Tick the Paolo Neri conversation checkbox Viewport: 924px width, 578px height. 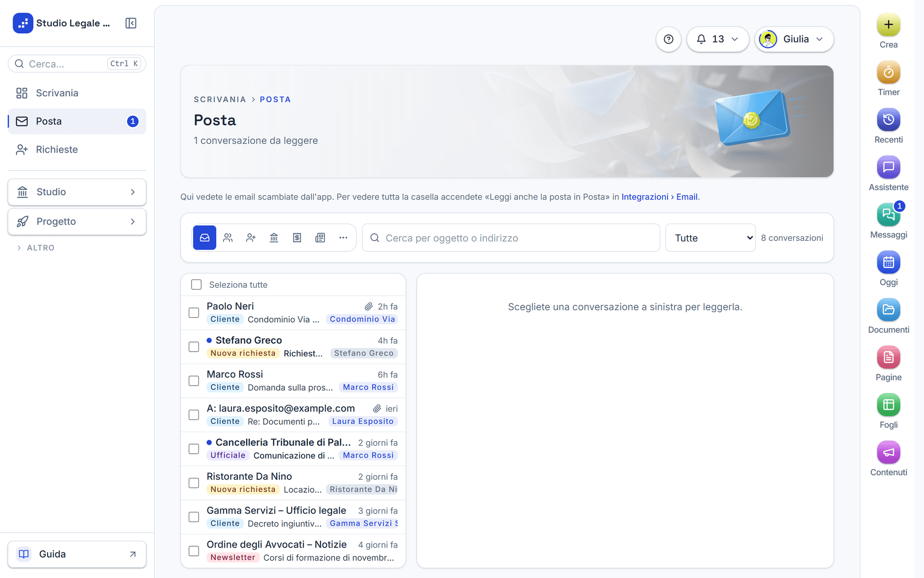[194, 313]
